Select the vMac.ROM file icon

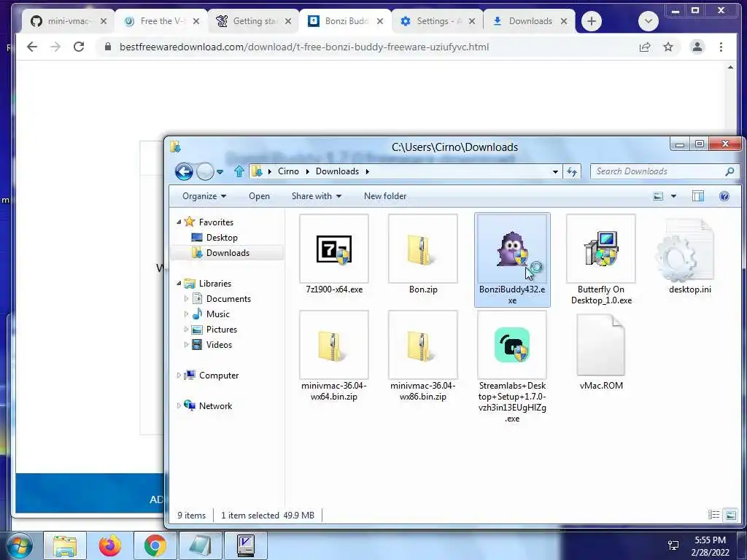601,345
